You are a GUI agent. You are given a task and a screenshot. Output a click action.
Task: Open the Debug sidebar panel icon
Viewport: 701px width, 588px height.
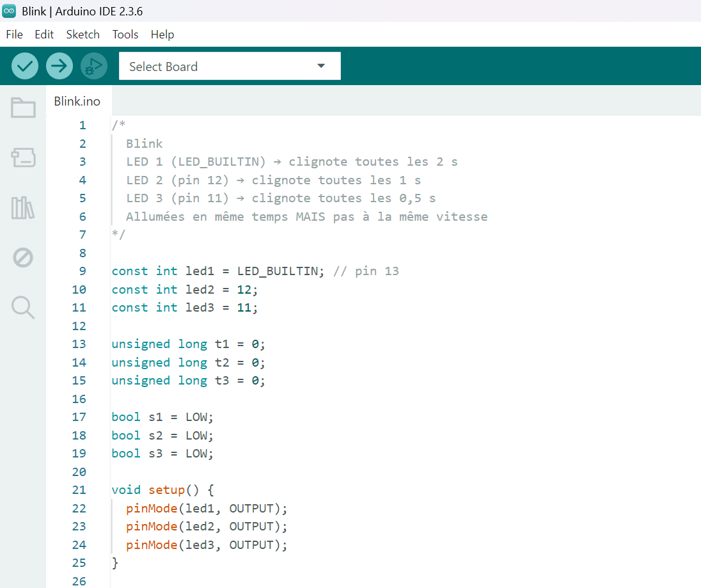[x=23, y=258]
